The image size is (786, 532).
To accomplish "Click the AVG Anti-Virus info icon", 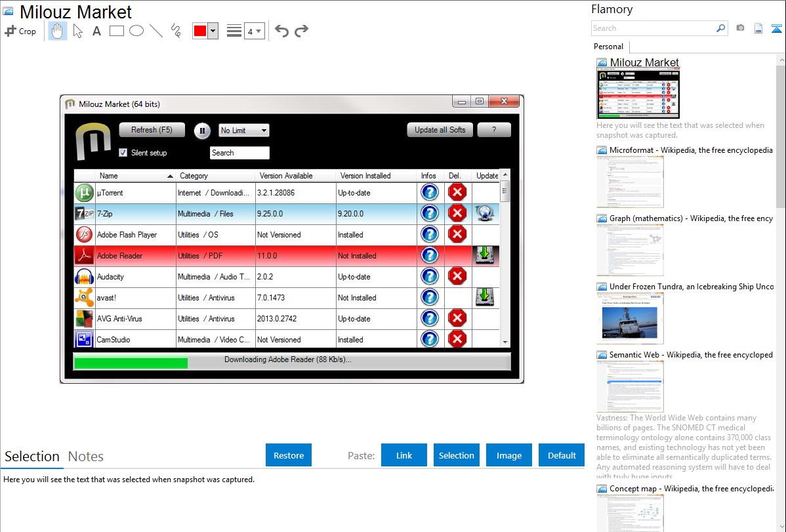I will tap(430, 318).
